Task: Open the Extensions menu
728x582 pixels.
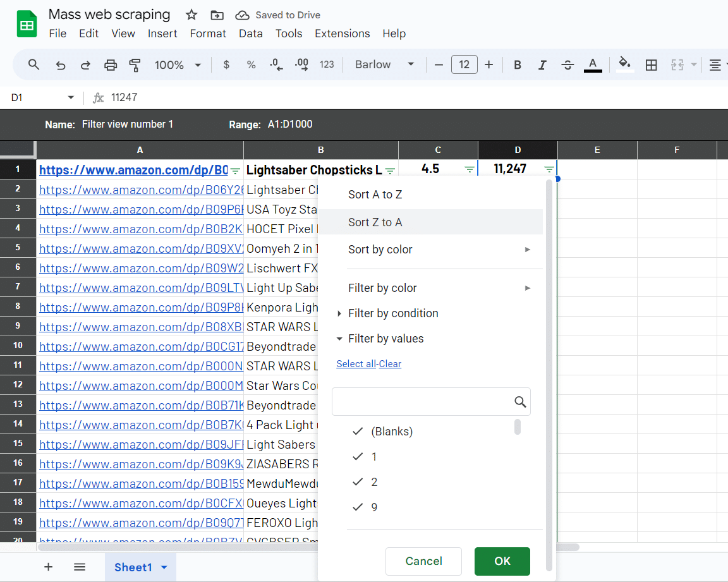Action: coord(342,33)
